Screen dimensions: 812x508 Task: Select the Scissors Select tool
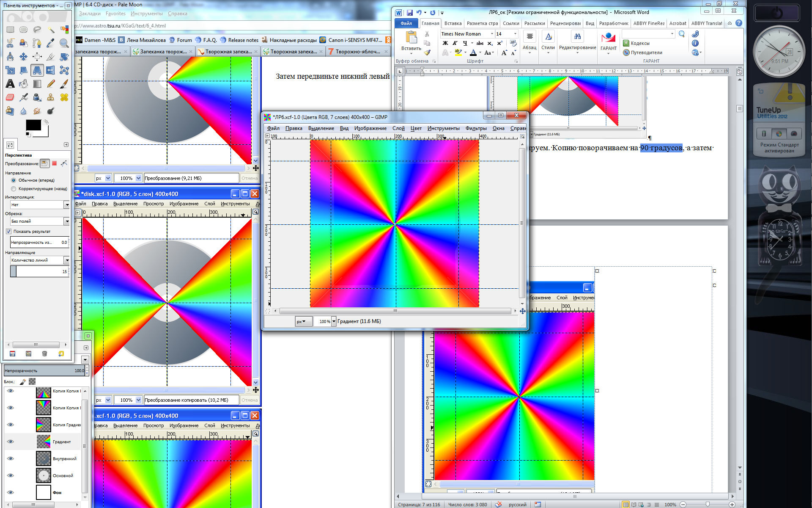(10, 43)
